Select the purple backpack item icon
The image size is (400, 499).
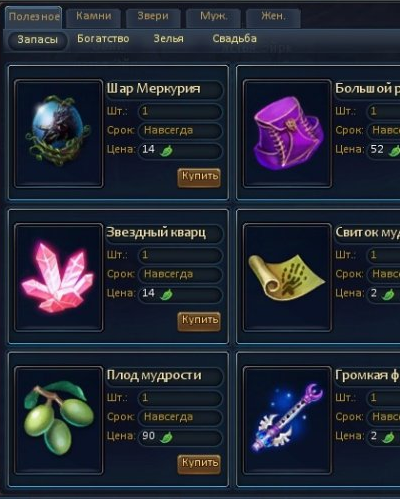[x=287, y=133]
